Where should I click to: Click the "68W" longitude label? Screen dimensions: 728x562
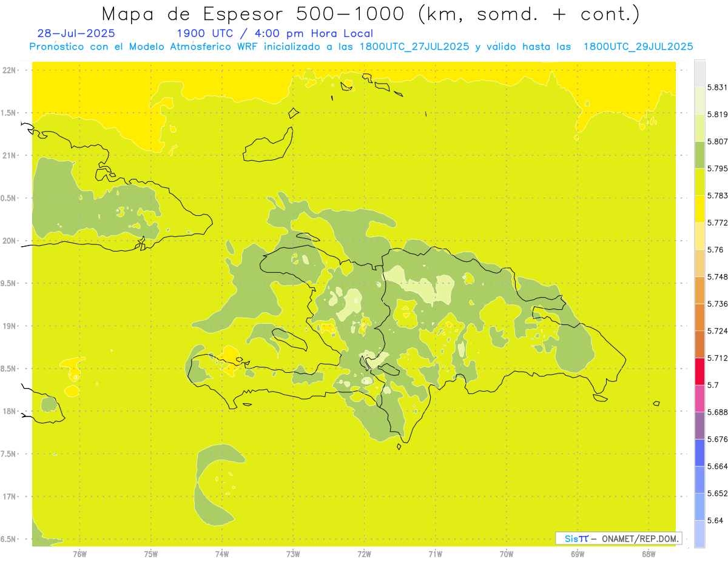(x=649, y=555)
